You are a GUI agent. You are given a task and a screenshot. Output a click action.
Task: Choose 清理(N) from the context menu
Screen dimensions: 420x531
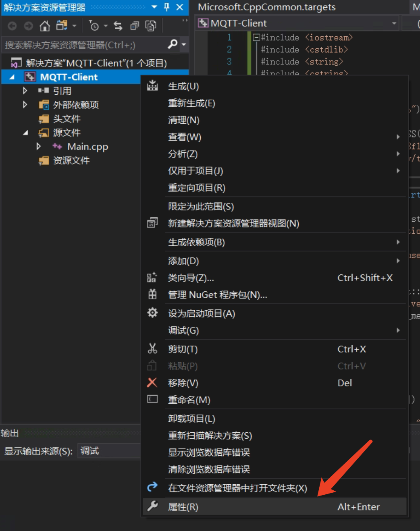click(274, 120)
